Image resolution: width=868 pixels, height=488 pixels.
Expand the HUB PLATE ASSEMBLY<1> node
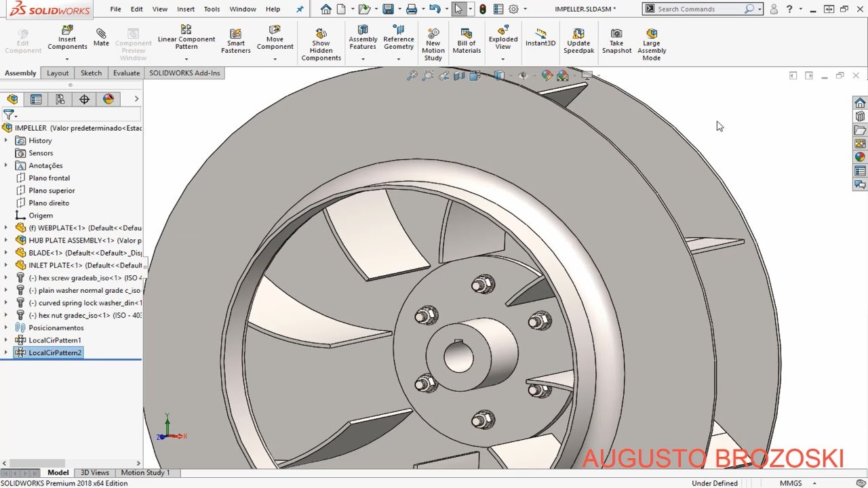pyautogui.click(x=5, y=240)
